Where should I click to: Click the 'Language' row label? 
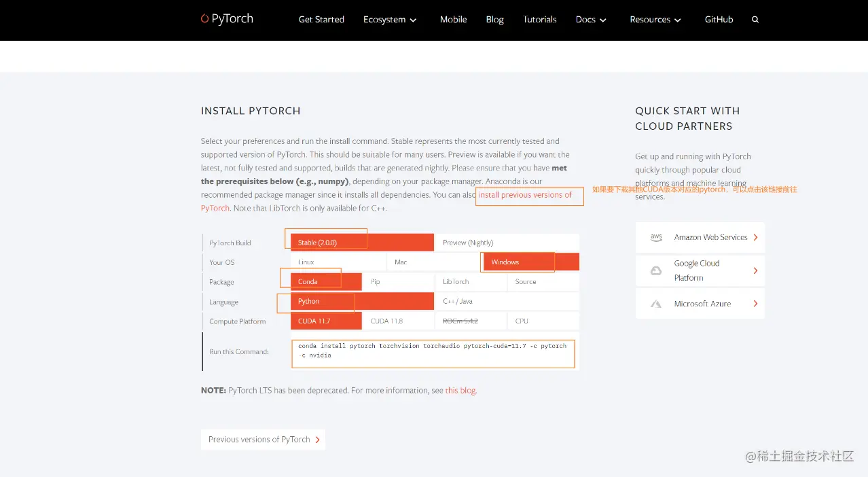point(223,302)
